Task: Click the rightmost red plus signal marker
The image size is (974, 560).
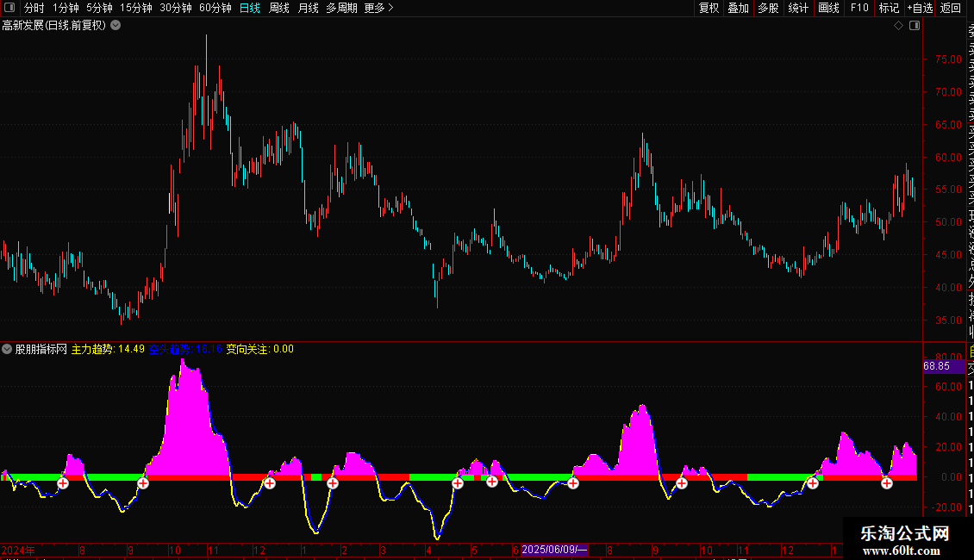Action: click(x=886, y=483)
